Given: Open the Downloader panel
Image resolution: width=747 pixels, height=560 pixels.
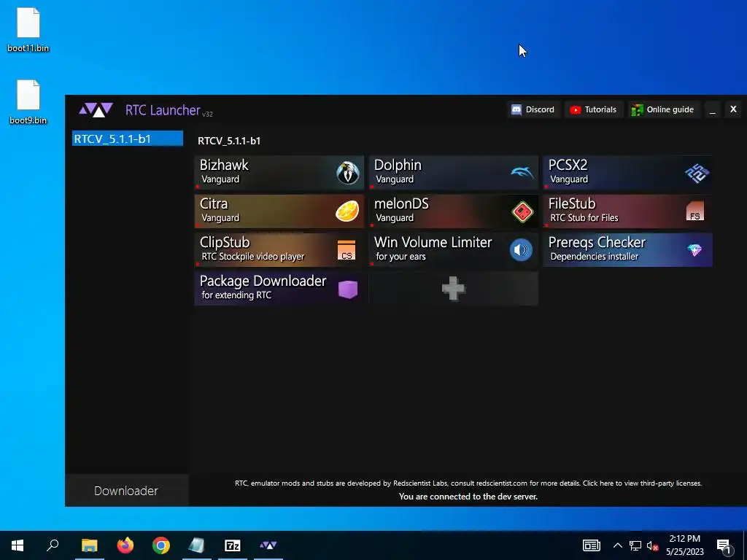Looking at the screenshot, I should pos(126,491).
